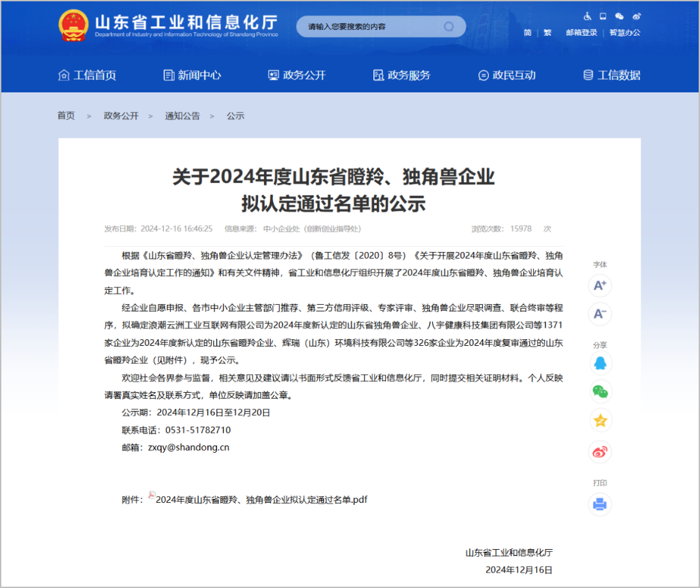Viewport: 700px width, 588px height.
Task: Share article via QQ penguin icon
Action: (x=600, y=363)
